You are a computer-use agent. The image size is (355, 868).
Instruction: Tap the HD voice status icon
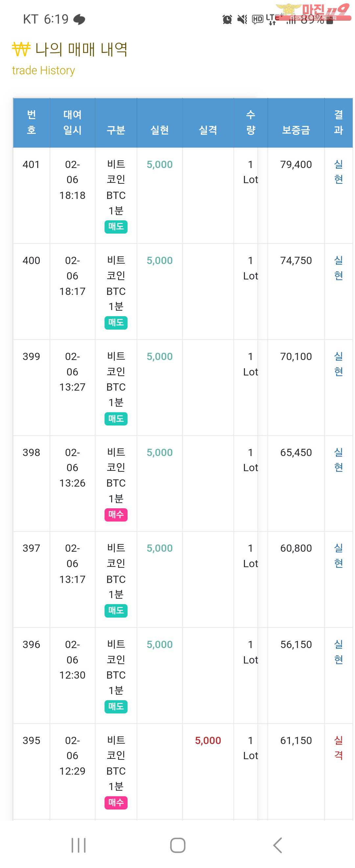(x=257, y=19)
